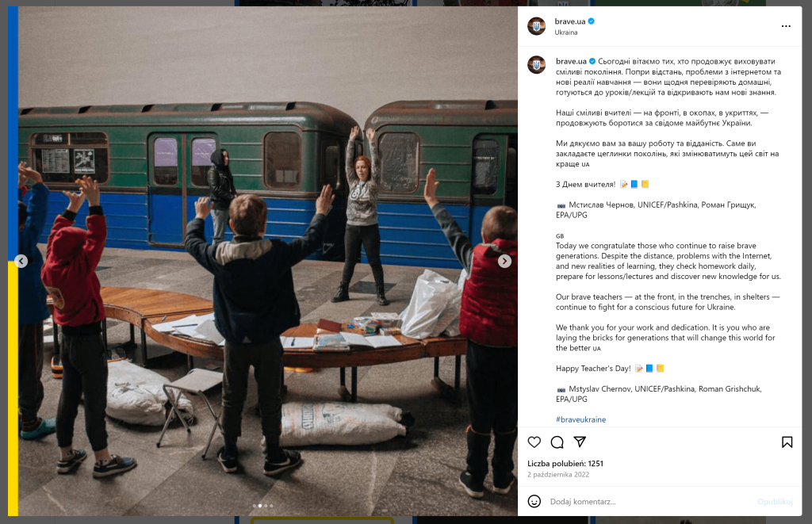The width and height of the screenshot is (812, 524).
Task: Click Opublikuj to post comment
Action: pos(775,501)
